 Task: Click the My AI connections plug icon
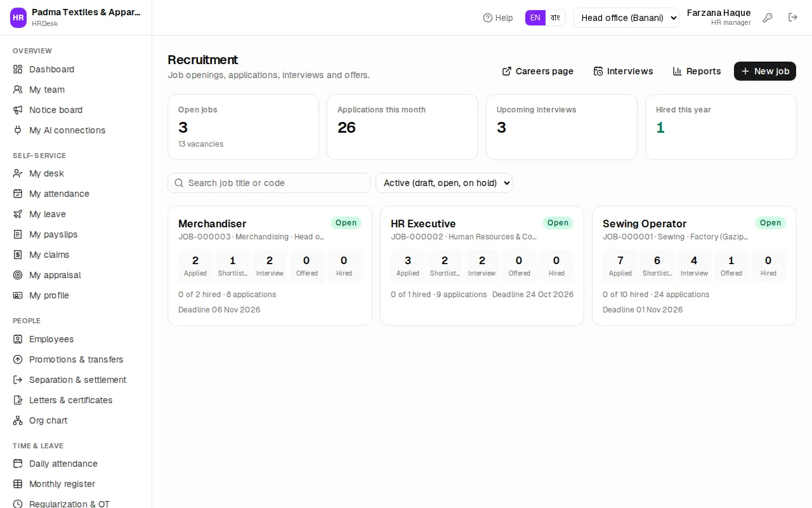(x=18, y=130)
